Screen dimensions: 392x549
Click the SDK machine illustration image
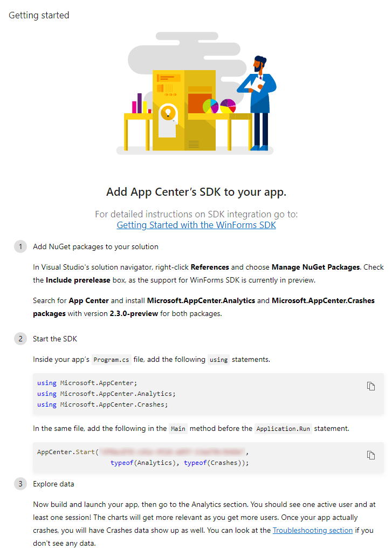tap(196, 93)
